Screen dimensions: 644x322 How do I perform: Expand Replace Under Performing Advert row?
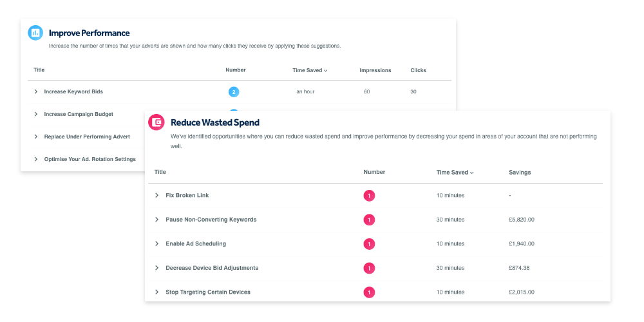pos(35,137)
